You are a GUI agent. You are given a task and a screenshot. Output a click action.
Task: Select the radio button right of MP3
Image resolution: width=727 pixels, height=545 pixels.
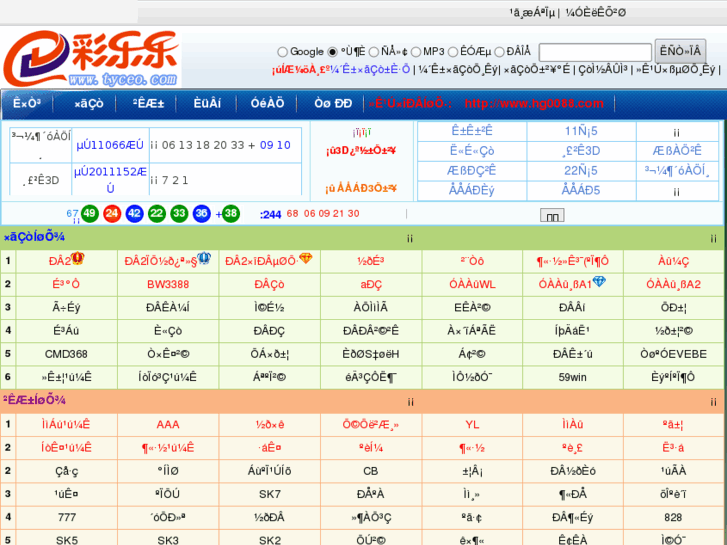click(452, 52)
